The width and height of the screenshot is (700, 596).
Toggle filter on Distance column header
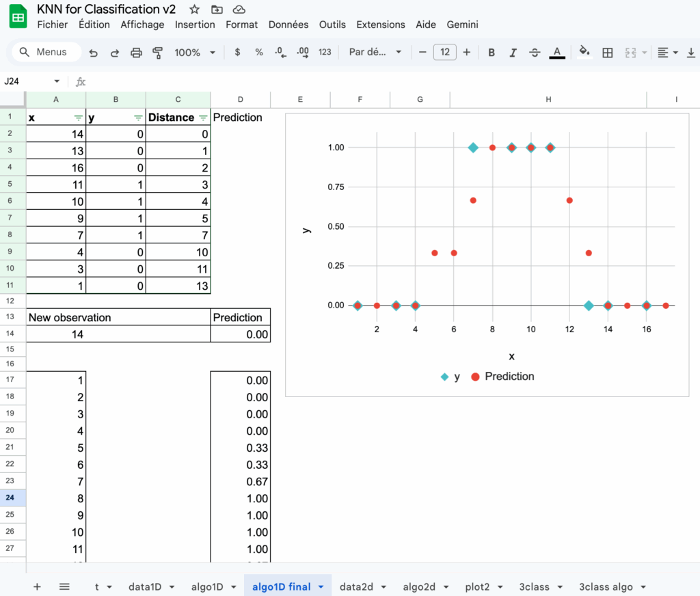pyautogui.click(x=203, y=118)
